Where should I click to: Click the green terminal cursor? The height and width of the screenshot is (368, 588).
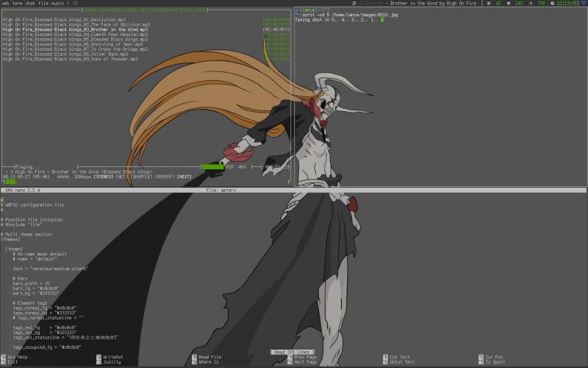coord(382,20)
